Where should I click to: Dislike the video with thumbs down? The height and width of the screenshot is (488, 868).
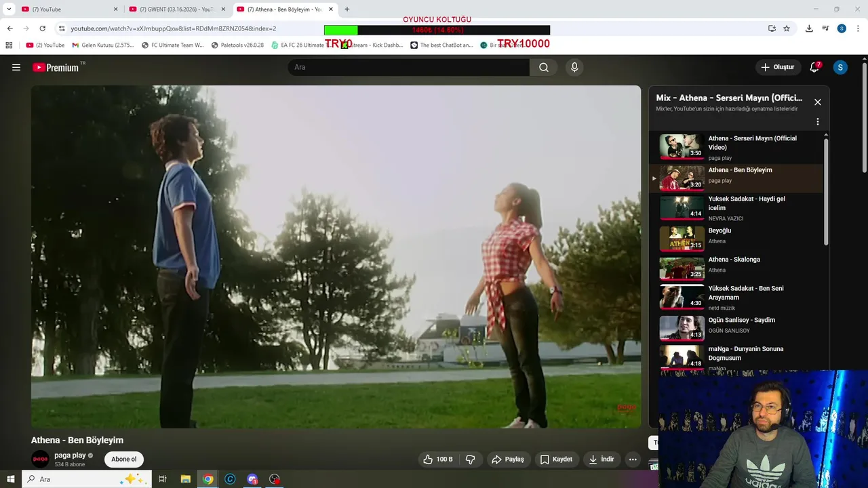click(x=471, y=460)
